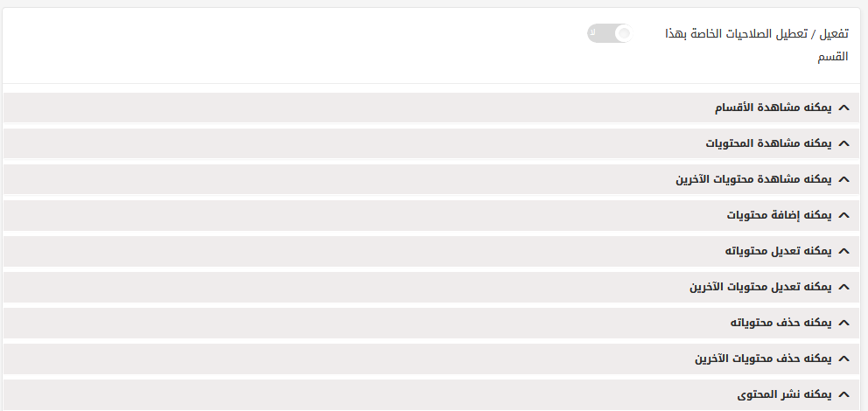Click the chevron icon beside 'يمكنه نشر المحتوى'

(843, 394)
